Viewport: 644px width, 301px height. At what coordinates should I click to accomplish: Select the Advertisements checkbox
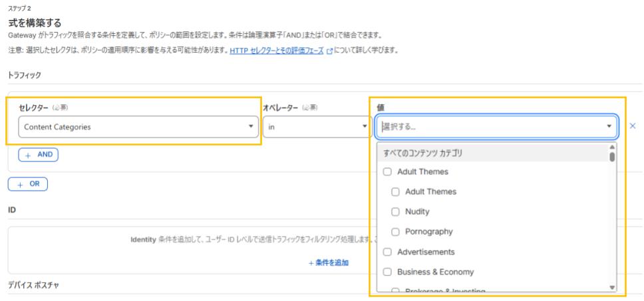(387, 252)
